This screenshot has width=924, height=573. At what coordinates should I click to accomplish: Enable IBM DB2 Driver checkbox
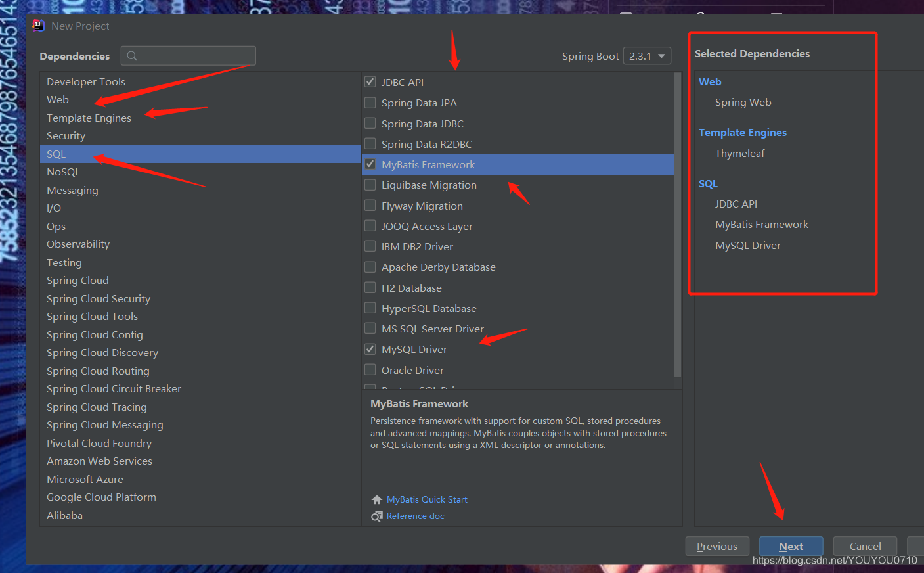pyautogui.click(x=370, y=246)
